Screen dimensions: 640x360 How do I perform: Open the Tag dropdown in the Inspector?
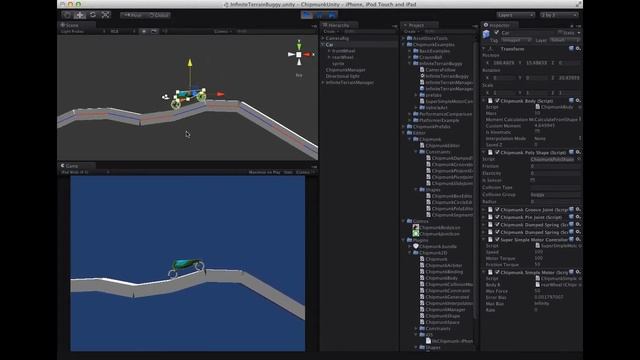point(516,40)
